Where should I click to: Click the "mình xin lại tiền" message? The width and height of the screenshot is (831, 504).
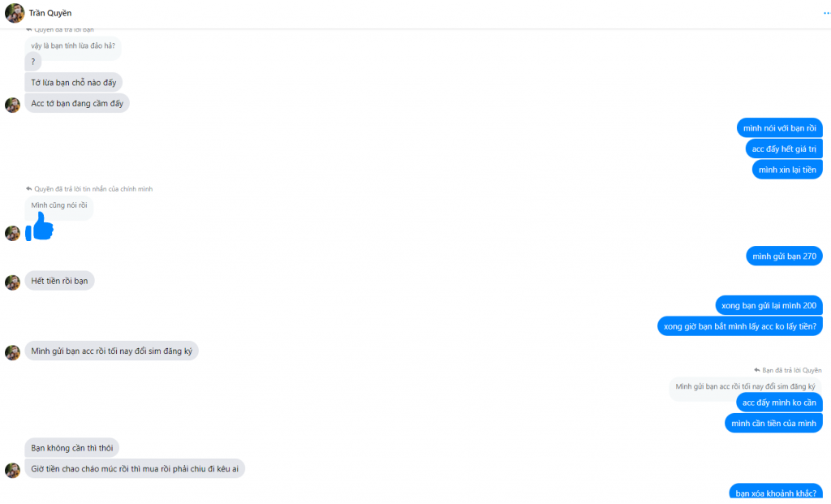tap(786, 170)
